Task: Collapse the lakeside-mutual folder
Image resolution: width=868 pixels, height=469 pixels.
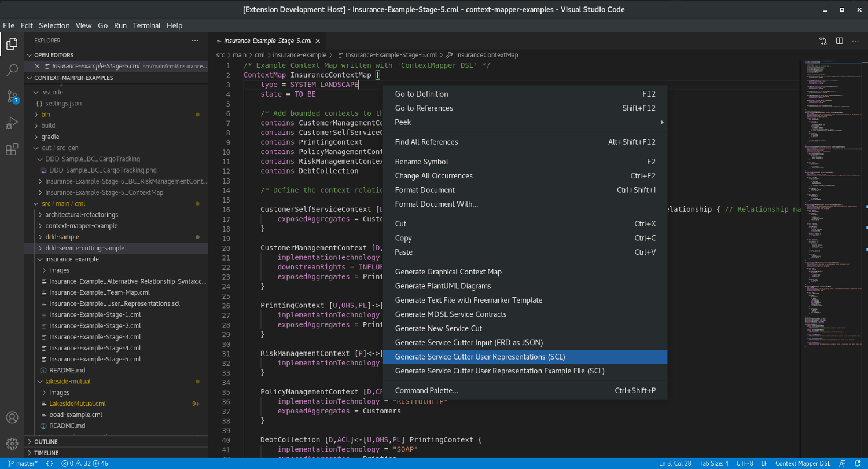Action: [68, 381]
